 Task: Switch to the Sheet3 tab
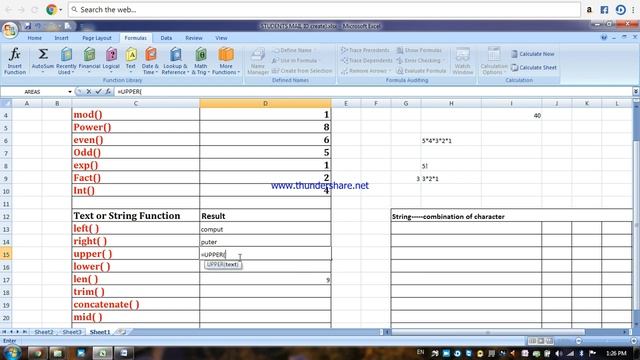click(x=72, y=332)
